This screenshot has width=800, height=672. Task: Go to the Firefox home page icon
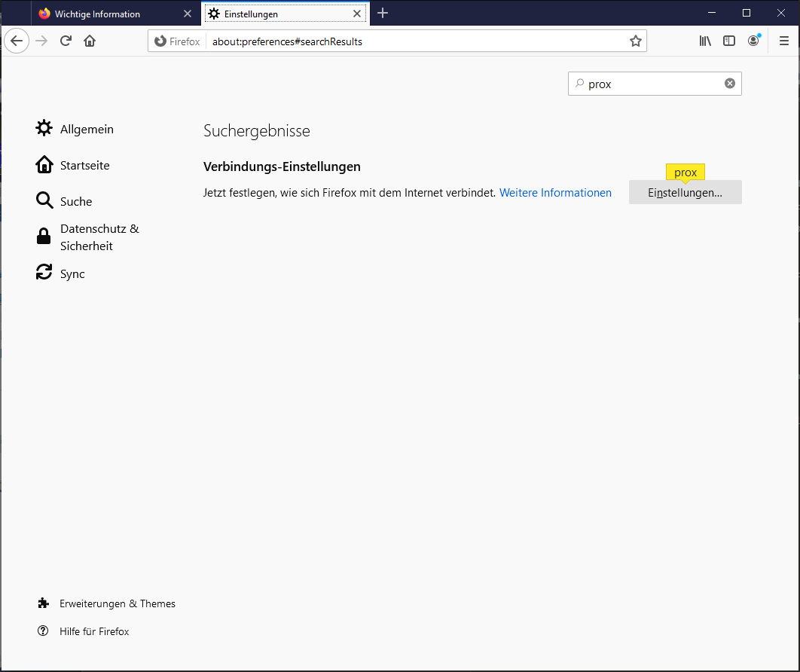pyautogui.click(x=90, y=41)
